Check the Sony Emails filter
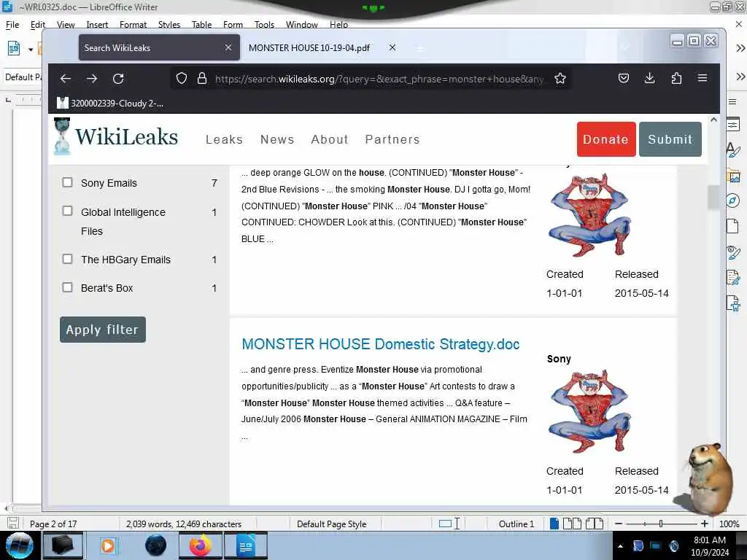Viewport: 747px width, 560px height. (68, 182)
